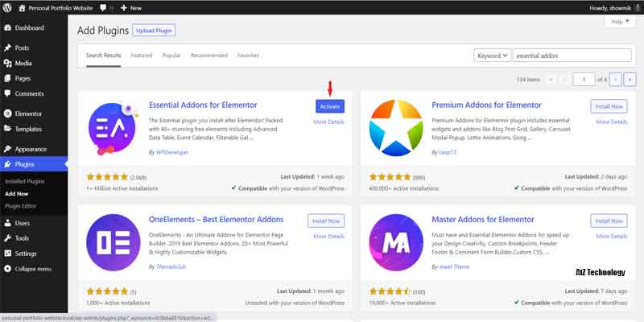644x322 pixels.
Task: Collapse the admin sidebar menu
Action: tap(34, 269)
